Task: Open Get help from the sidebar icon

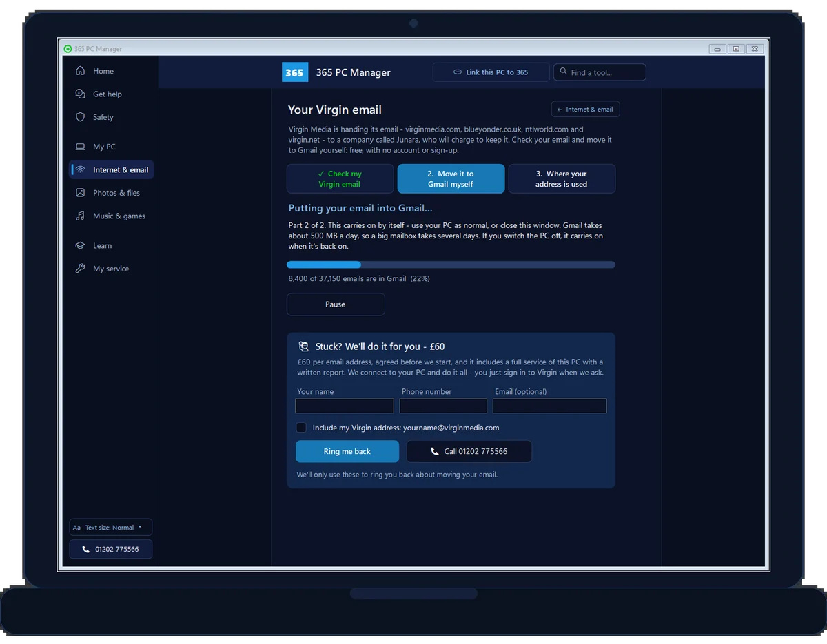Action: point(81,94)
